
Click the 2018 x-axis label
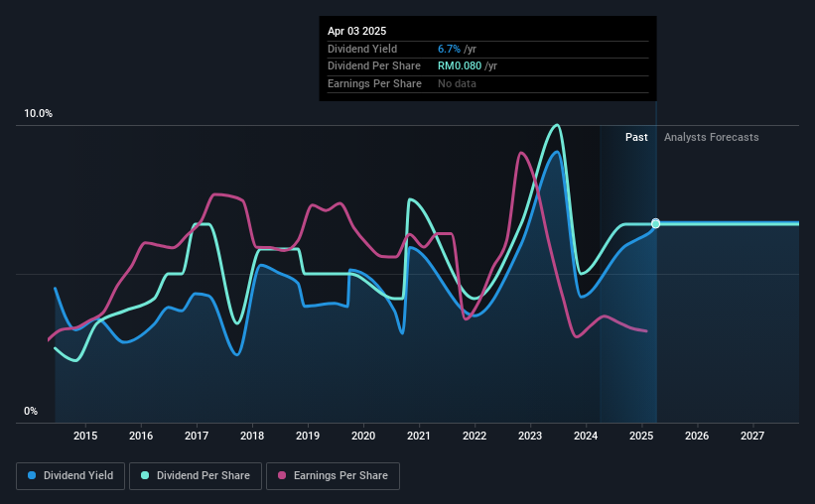252,436
